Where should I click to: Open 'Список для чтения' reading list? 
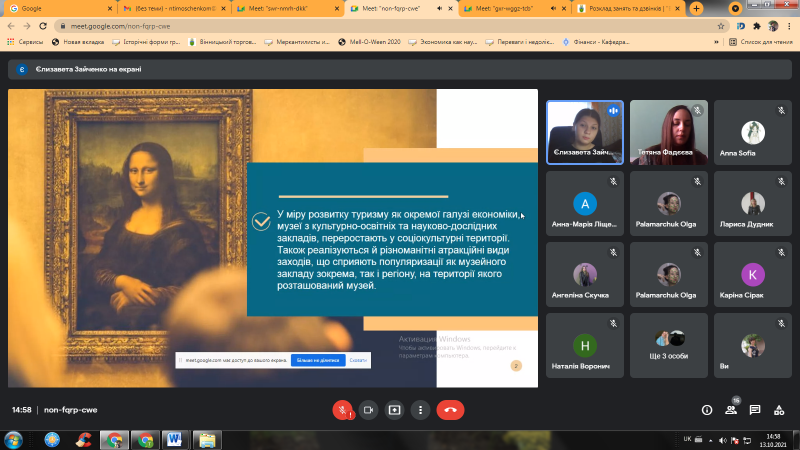click(761, 42)
